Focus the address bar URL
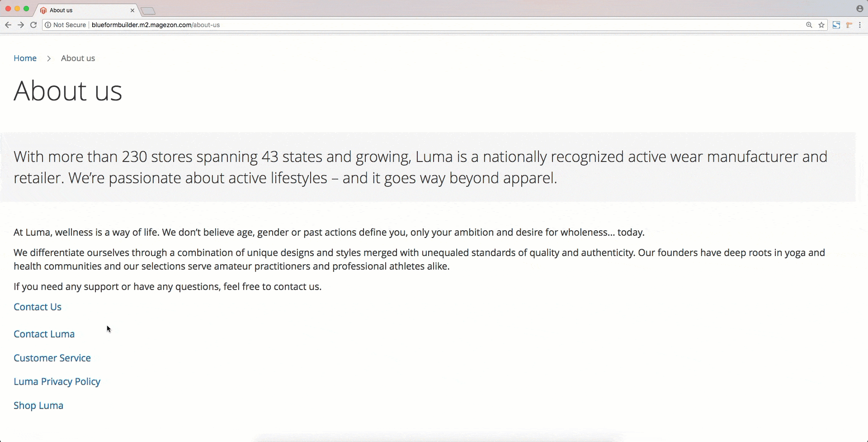 156,25
